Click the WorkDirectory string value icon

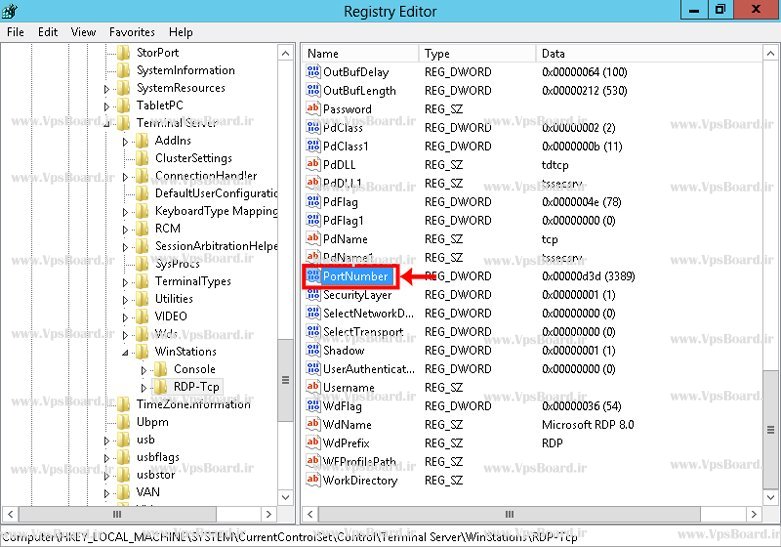click(313, 481)
